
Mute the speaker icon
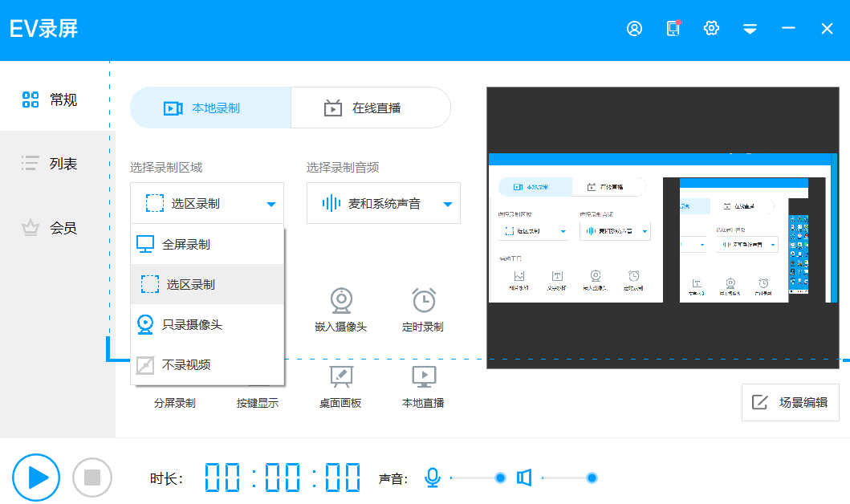tap(523, 478)
